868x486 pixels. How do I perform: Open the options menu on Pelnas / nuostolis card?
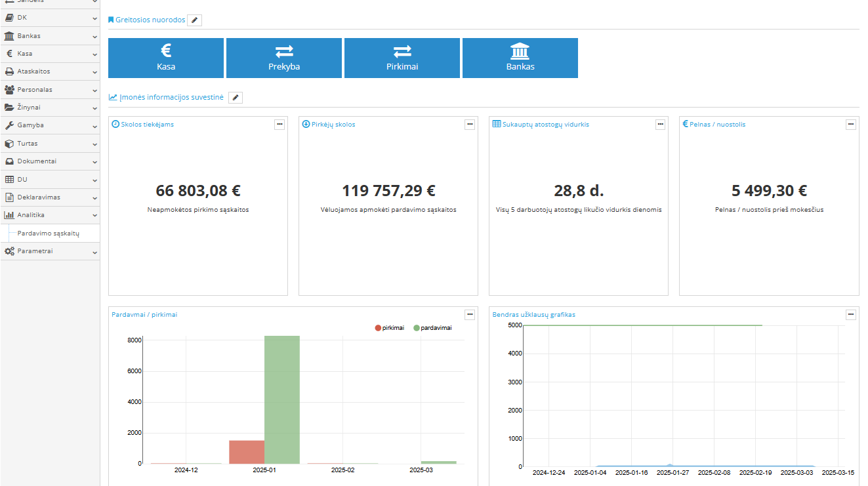pyautogui.click(x=850, y=125)
